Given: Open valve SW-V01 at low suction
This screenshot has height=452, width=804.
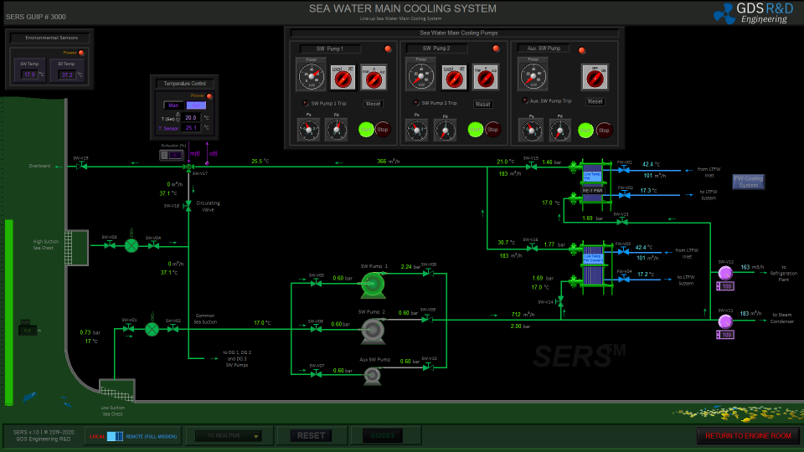Looking at the screenshot, I should 128,328.
